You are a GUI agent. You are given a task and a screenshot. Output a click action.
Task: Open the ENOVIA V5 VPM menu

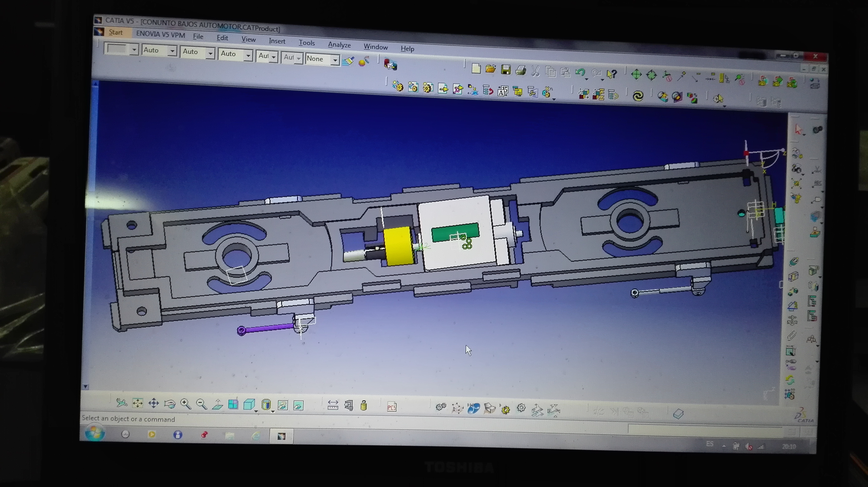pos(160,34)
